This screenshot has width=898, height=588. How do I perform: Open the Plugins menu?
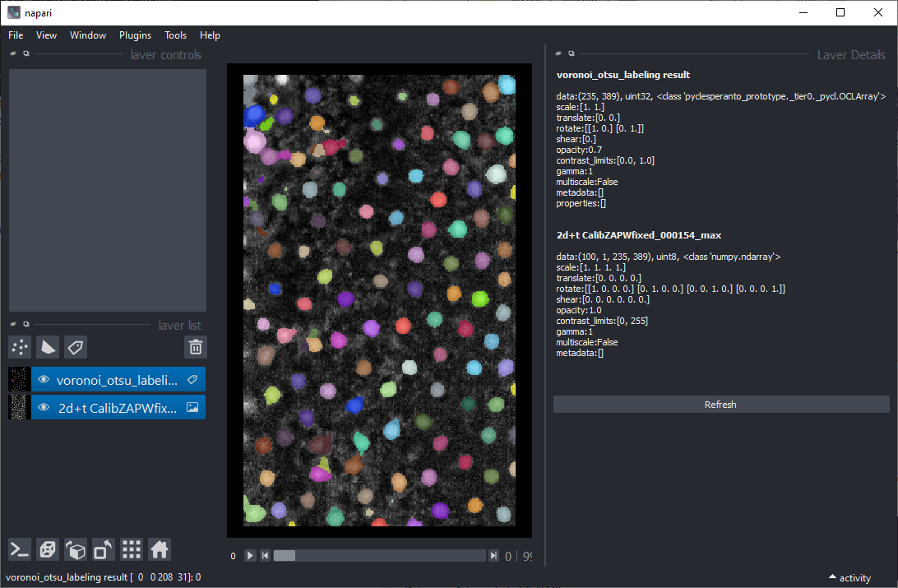point(135,35)
